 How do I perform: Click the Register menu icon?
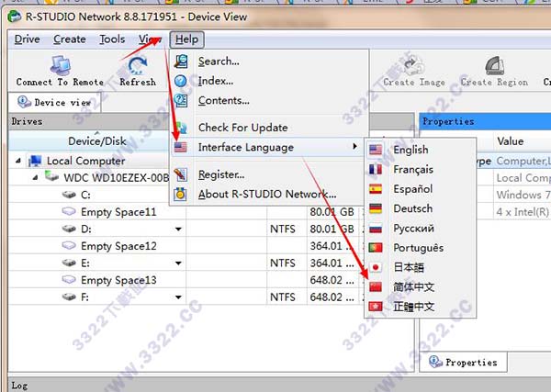(181, 174)
